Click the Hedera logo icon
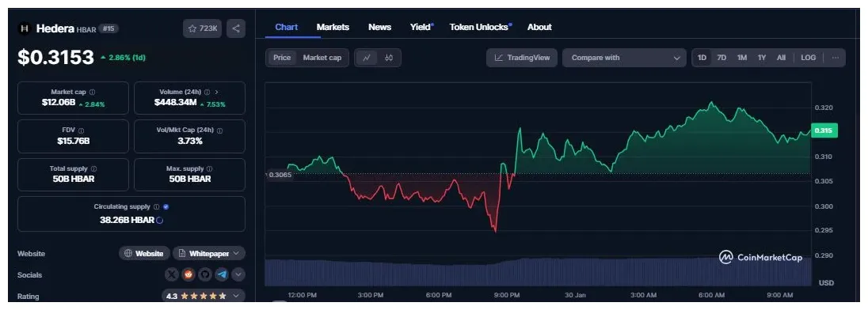 point(25,28)
